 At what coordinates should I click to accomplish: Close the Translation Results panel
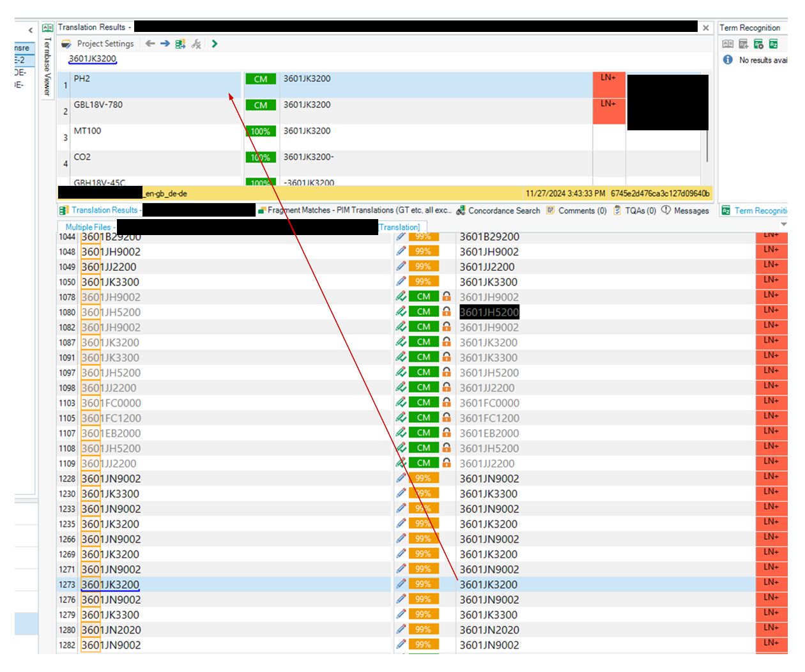tap(705, 28)
